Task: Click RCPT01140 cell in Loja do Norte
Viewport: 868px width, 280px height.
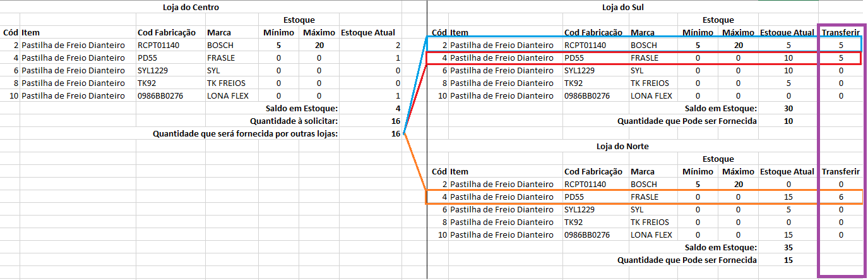Action: click(x=585, y=184)
